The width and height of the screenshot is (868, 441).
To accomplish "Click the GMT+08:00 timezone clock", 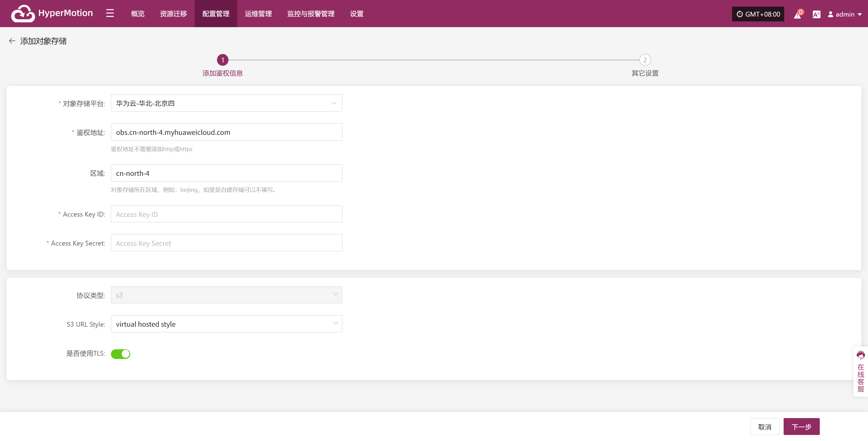I will point(758,14).
